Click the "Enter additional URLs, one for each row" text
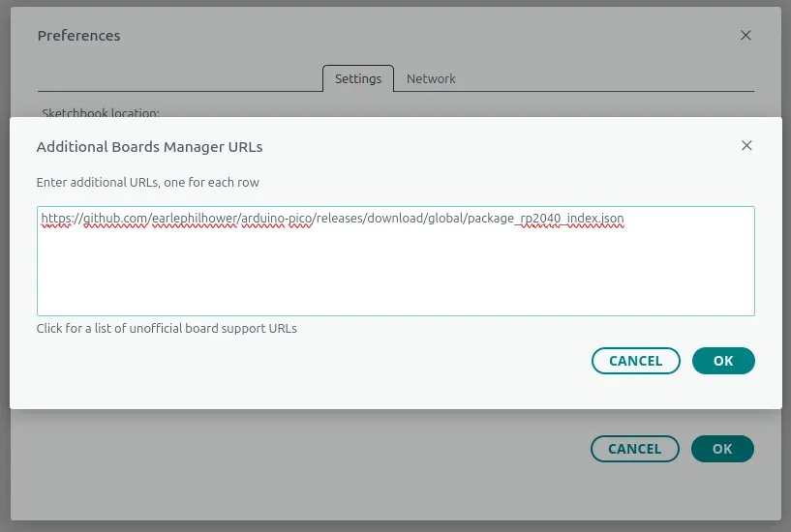This screenshot has height=532, width=791. coord(147,183)
